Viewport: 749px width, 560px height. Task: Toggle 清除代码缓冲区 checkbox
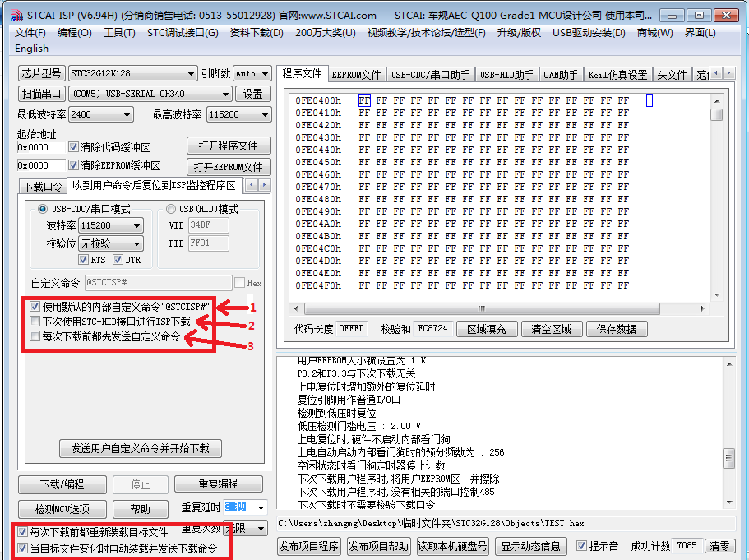[73, 146]
